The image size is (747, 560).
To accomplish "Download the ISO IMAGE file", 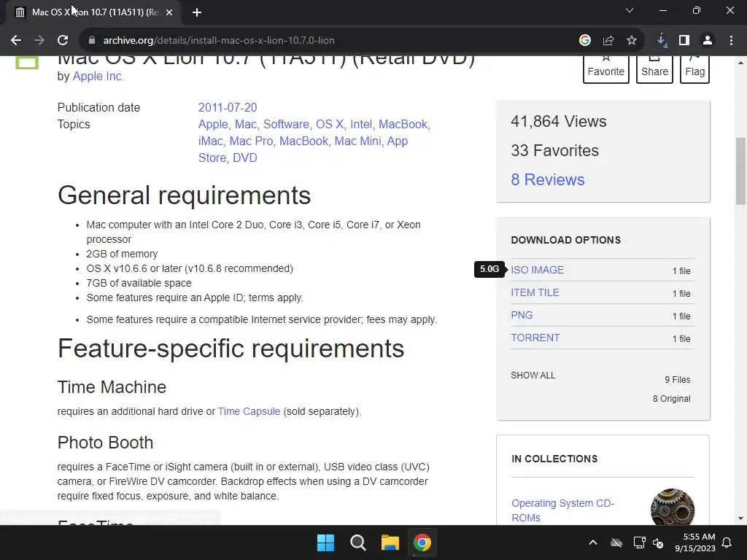I will click(x=537, y=270).
